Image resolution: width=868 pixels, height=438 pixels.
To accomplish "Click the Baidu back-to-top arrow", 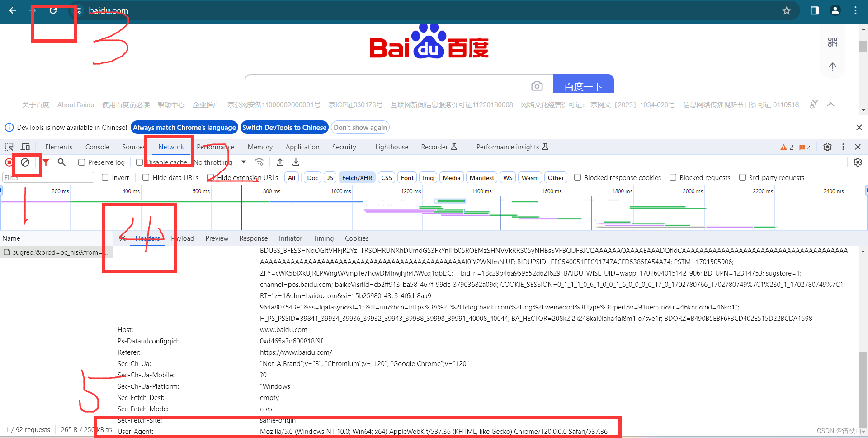I will pos(833,67).
